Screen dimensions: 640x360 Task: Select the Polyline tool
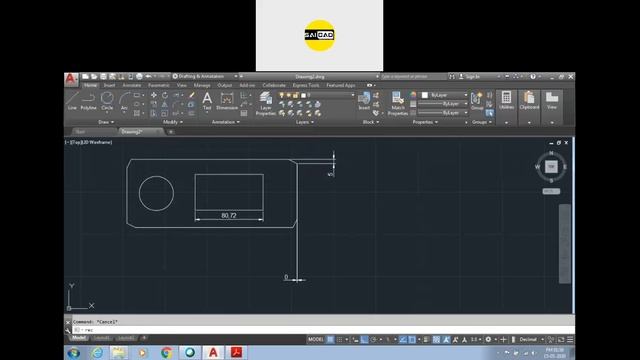click(88, 101)
